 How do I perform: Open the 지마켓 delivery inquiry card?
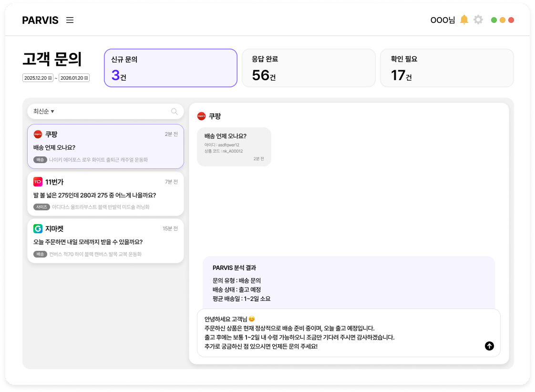[x=106, y=241]
